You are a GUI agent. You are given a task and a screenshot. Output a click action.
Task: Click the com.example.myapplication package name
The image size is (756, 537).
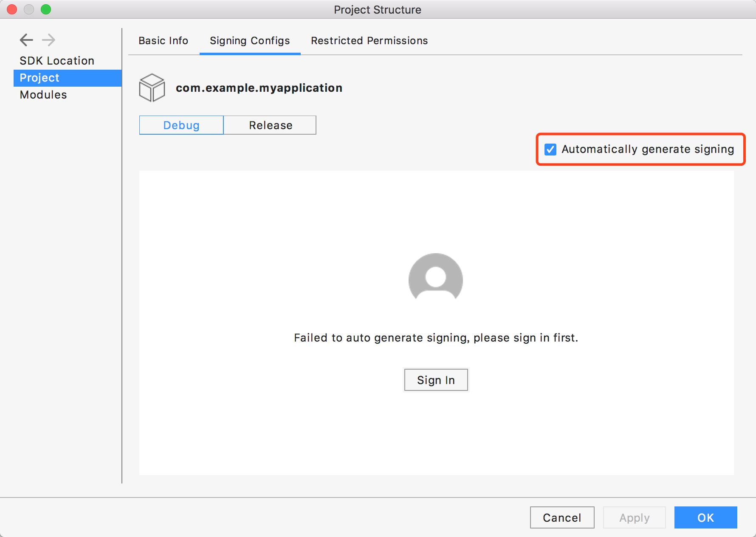pyautogui.click(x=259, y=88)
